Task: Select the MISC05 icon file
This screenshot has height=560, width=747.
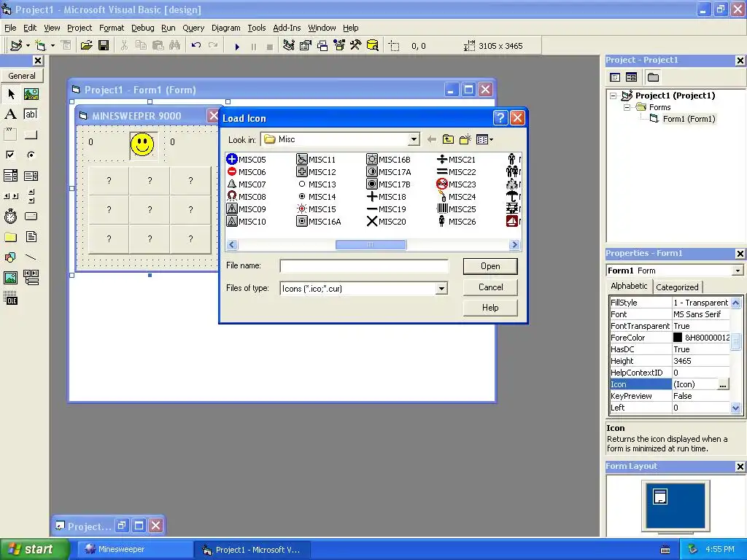Action: pos(246,160)
